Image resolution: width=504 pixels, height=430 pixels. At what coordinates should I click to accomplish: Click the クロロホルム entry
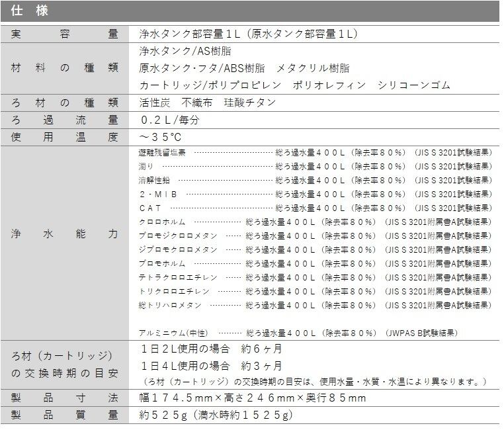click(x=162, y=222)
